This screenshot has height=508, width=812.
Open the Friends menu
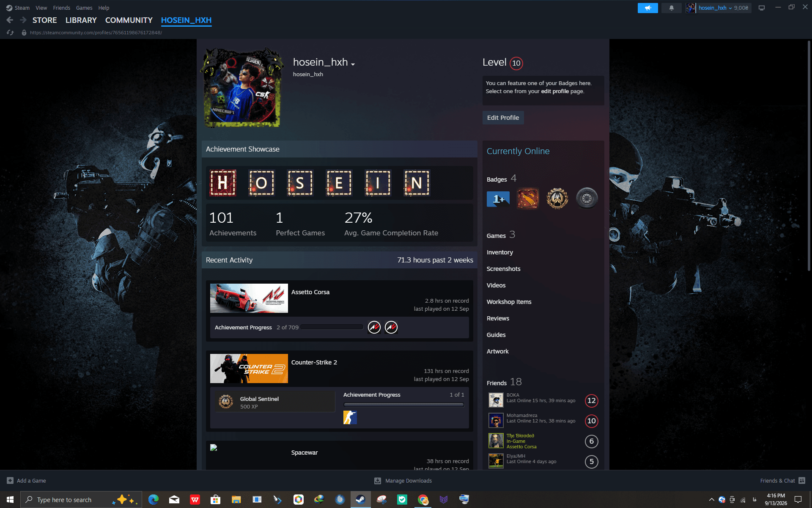tap(61, 8)
